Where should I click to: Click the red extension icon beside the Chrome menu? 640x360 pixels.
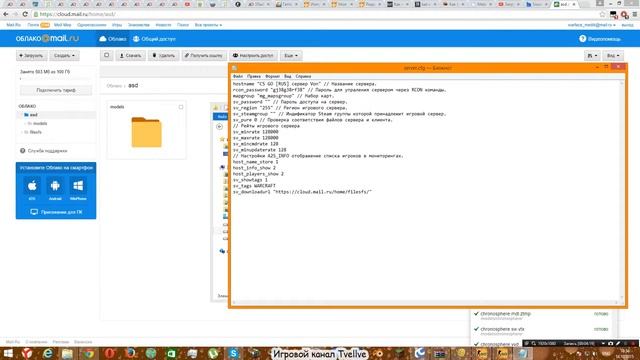(x=624, y=15)
